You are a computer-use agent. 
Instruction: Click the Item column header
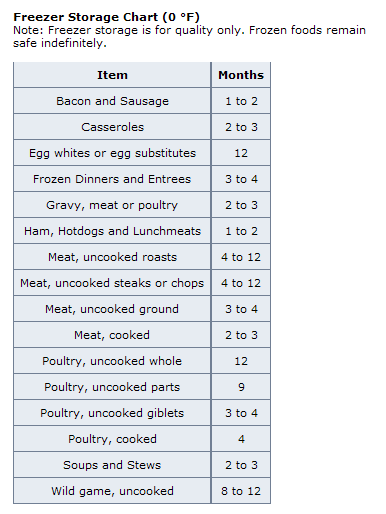point(112,75)
